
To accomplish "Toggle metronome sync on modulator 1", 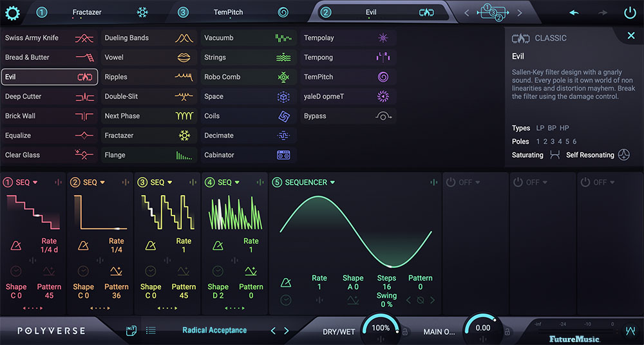I will pos(16,246).
